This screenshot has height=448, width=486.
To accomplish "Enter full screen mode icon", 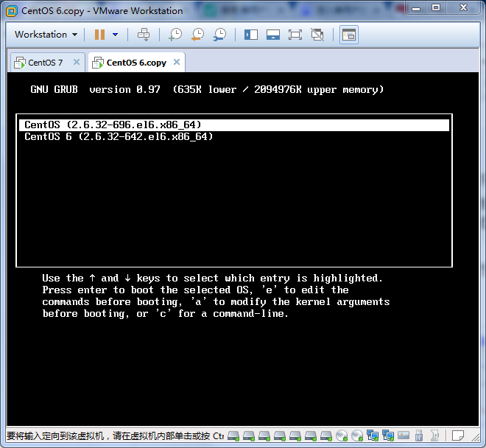I will point(295,35).
